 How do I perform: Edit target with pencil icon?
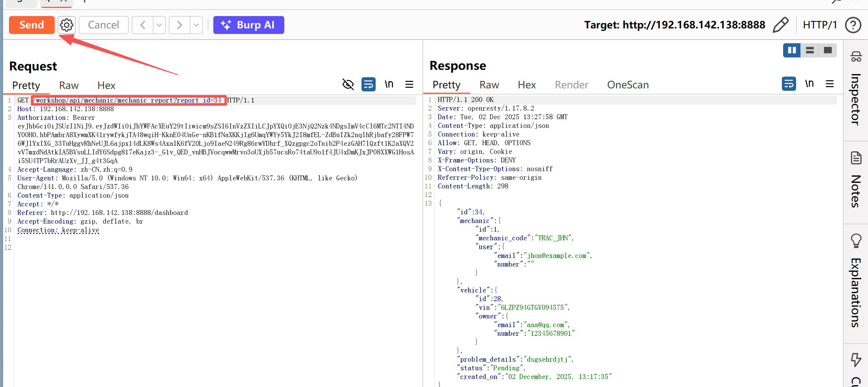click(x=781, y=25)
